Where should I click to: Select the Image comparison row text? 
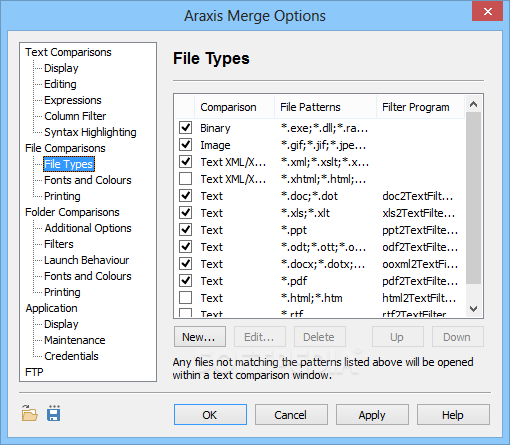pyautogui.click(x=215, y=145)
